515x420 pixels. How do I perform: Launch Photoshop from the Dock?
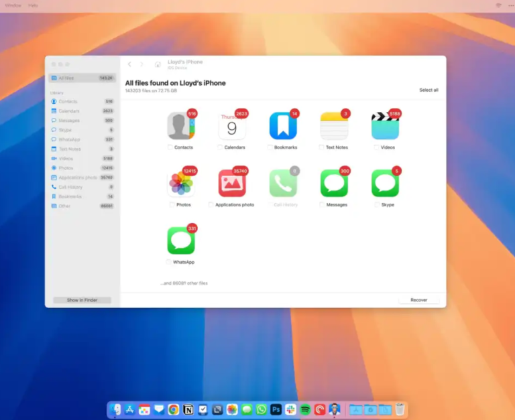click(276, 409)
